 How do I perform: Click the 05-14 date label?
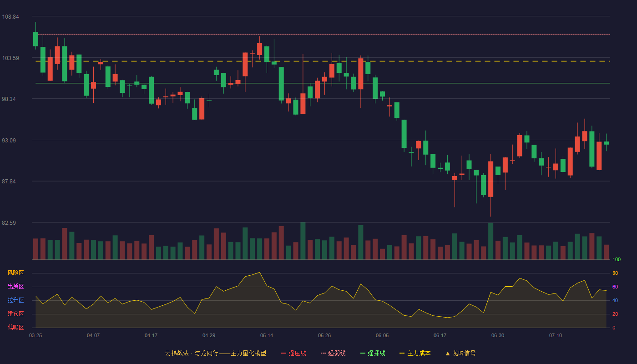[267, 335]
